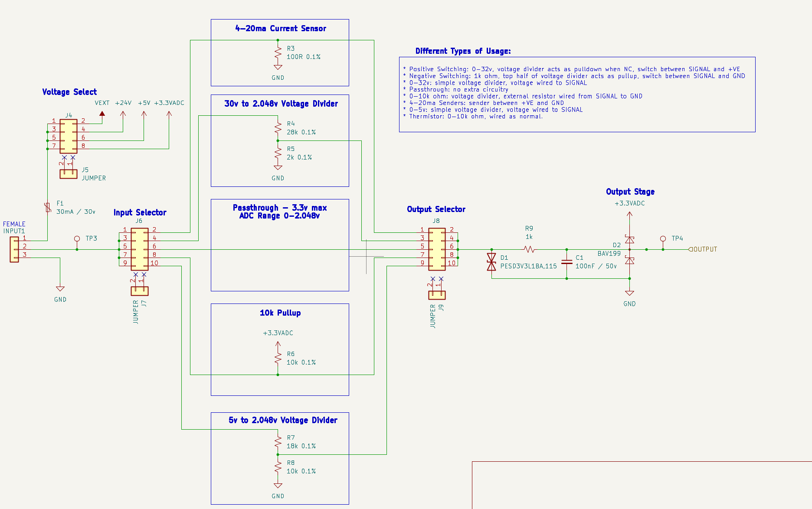812x509 pixels.
Task: Click the OUTPUT hierarchical label
Action: [x=704, y=249]
